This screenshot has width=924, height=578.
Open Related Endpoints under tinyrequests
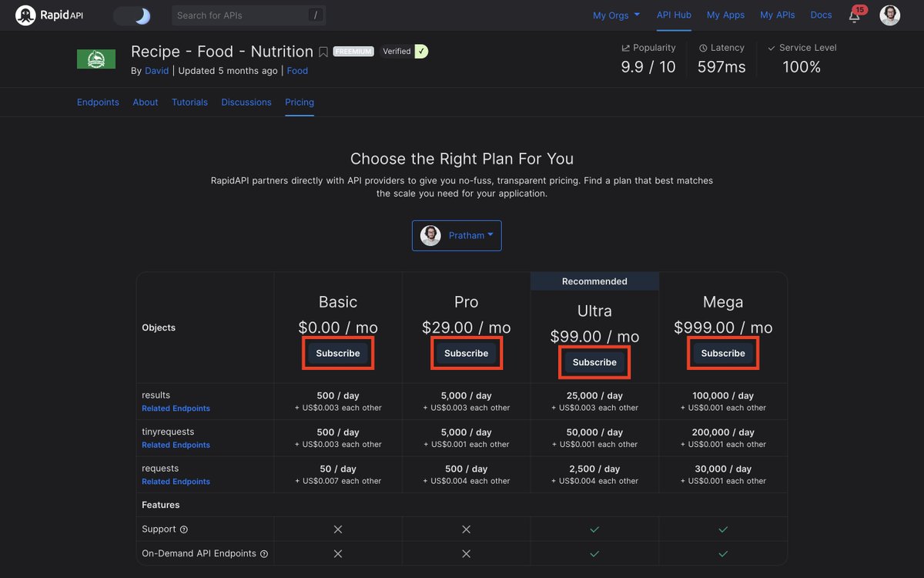pyautogui.click(x=176, y=445)
